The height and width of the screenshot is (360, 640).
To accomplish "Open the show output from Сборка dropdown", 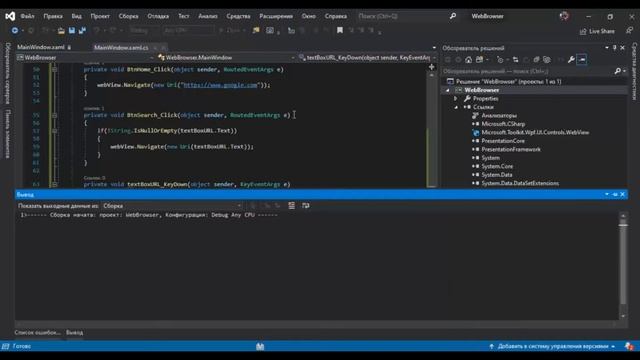I will 171,206.
